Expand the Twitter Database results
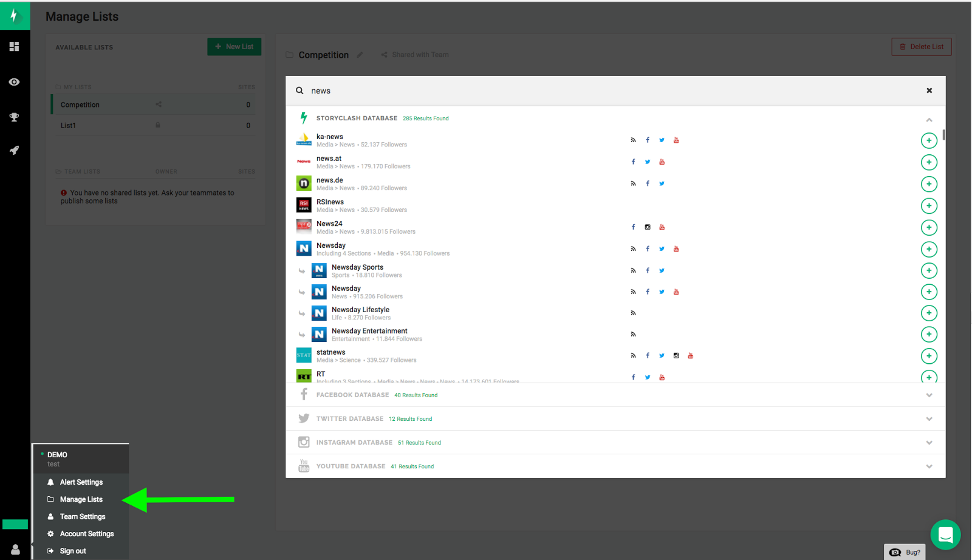972x560 pixels. 929,419
